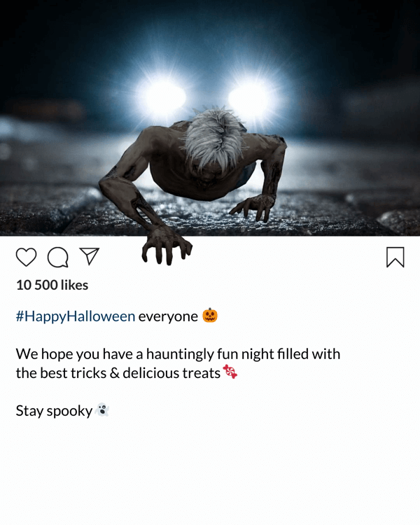Click the caption line starting We hope

(178, 354)
